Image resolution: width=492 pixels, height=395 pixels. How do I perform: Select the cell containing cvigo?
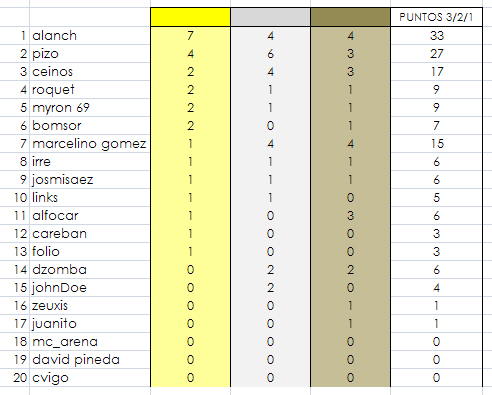pos(90,377)
